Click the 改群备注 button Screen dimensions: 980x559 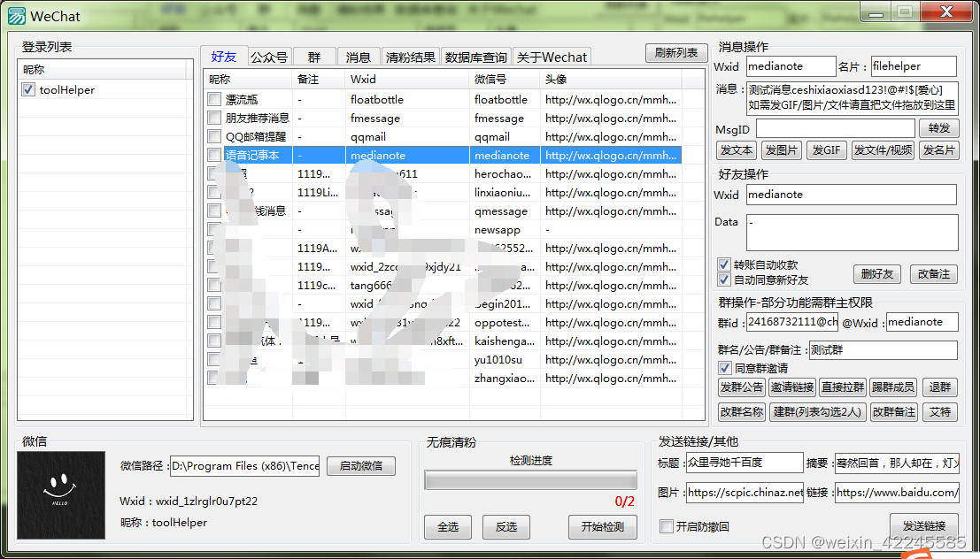pyautogui.click(x=894, y=411)
